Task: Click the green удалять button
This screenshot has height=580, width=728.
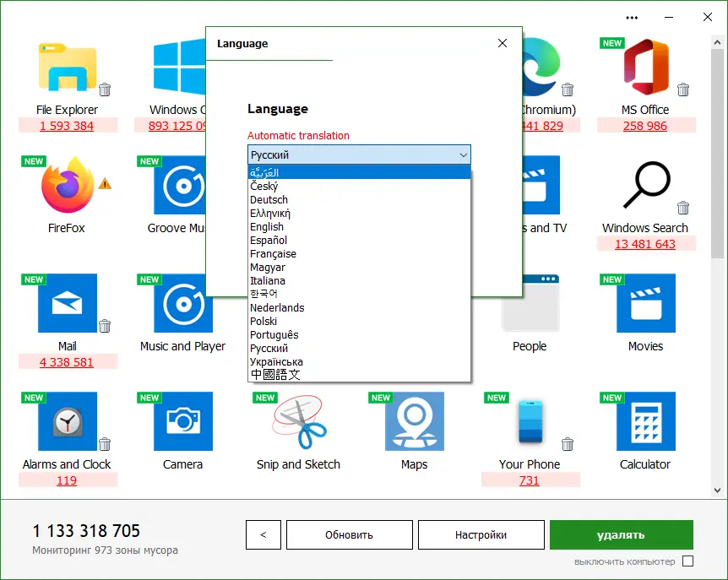Action: (622, 534)
